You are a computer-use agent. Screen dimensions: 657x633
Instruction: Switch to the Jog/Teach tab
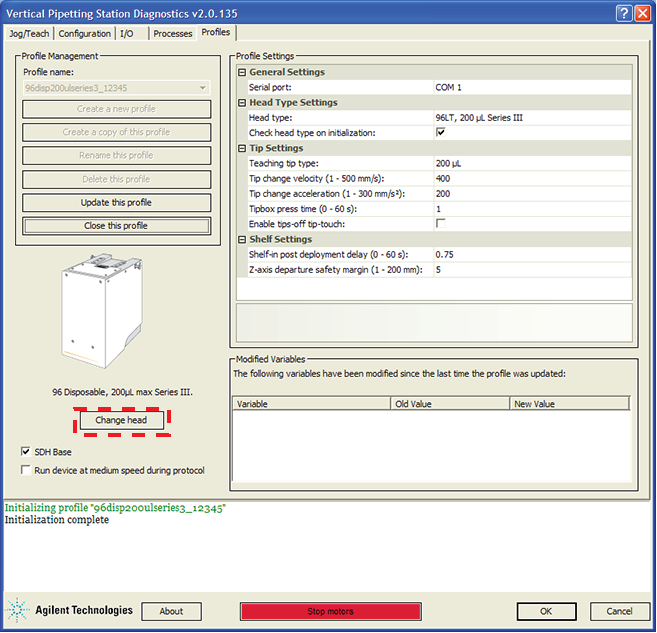click(29, 33)
